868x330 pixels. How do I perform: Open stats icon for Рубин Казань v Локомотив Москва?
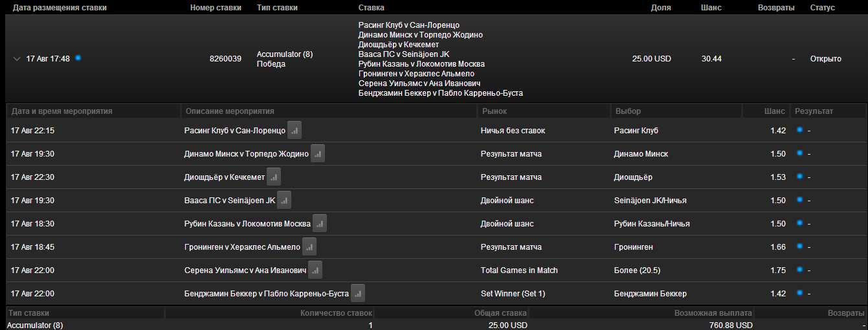point(320,223)
